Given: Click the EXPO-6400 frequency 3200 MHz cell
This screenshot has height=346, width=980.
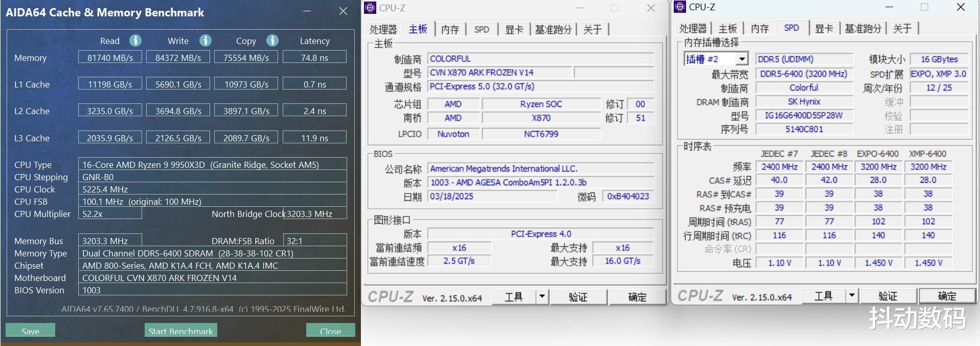Looking at the screenshot, I should (878, 166).
